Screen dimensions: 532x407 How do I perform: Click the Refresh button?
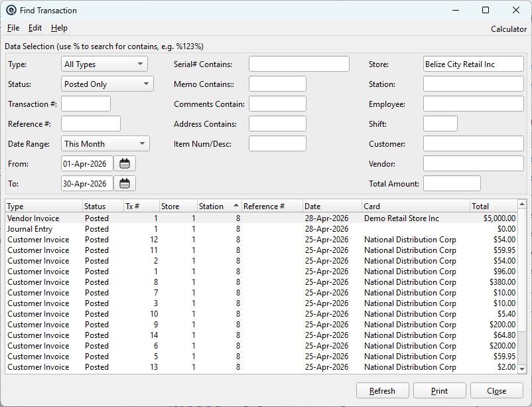pos(382,390)
